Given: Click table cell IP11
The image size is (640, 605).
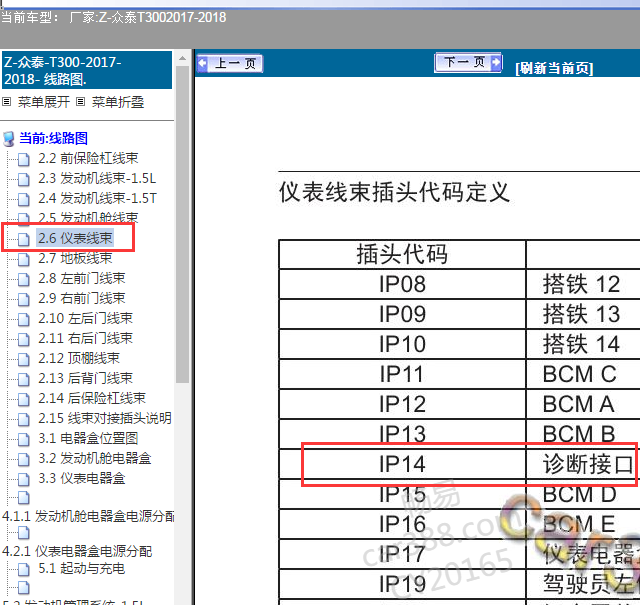Looking at the screenshot, I should click(402, 374).
